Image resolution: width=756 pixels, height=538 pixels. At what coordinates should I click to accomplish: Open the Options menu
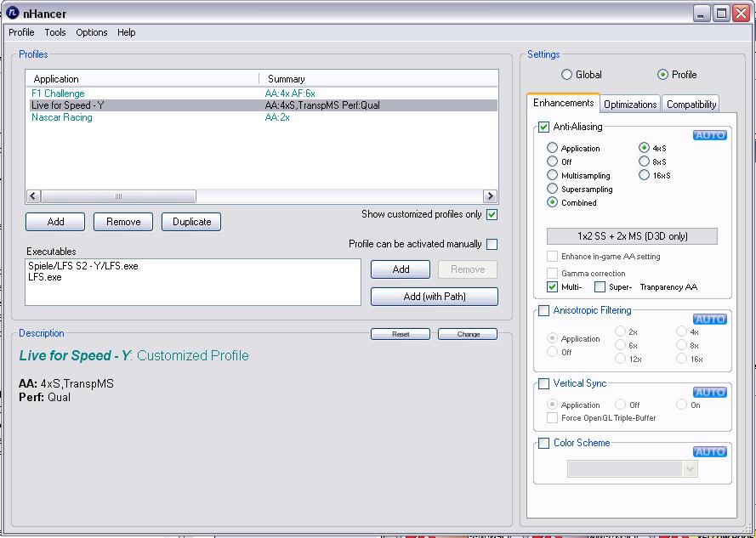pyautogui.click(x=92, y=32)
